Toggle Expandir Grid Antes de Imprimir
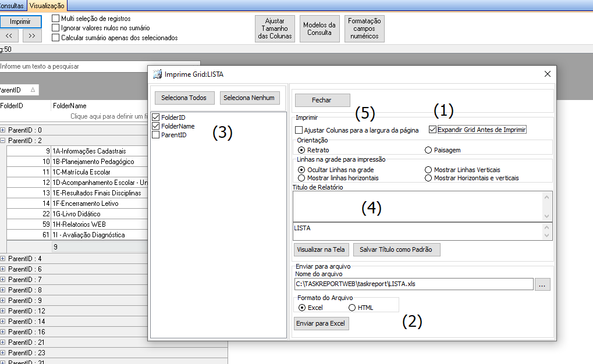 click(x=432, y=130)
